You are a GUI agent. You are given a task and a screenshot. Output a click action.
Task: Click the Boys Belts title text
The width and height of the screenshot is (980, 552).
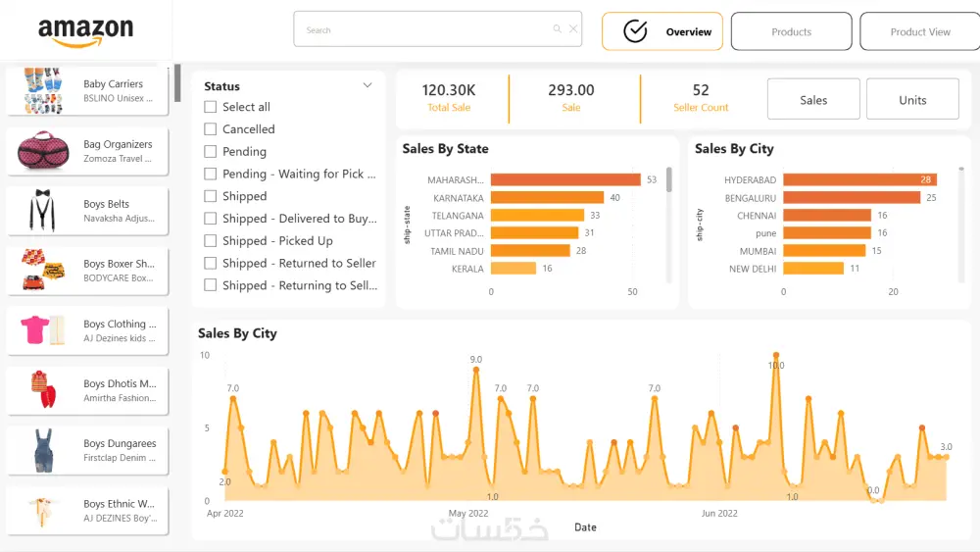click(106, 204)
